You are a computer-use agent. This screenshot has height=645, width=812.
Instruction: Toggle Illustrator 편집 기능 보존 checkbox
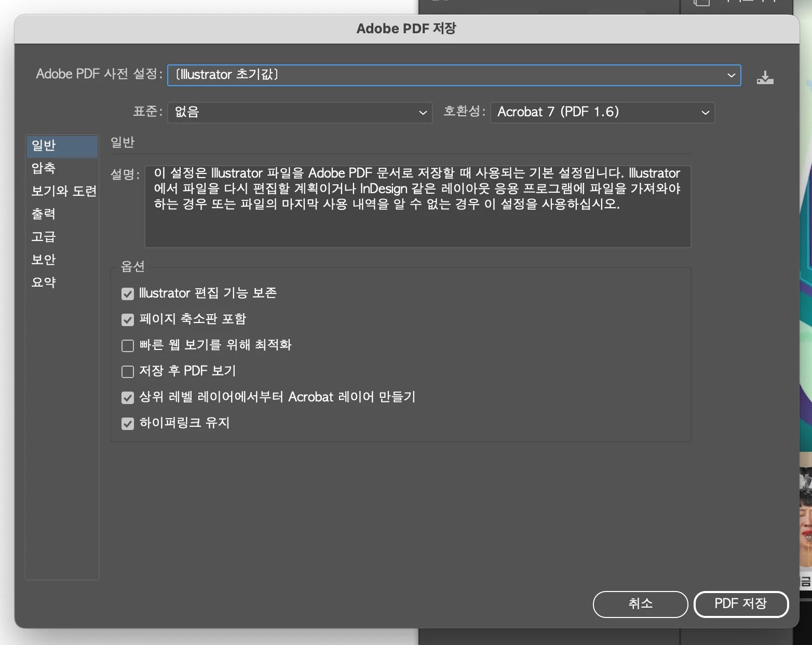click(x=128, y=294)
